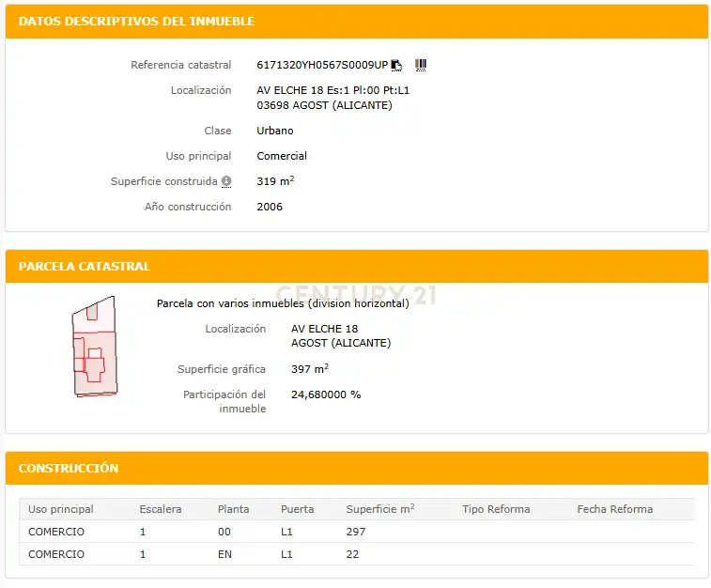711x588 pixels.
Task: Copy the cadastral reference with the copy icon
Action: pyautogui.click(x=396, y=66)
